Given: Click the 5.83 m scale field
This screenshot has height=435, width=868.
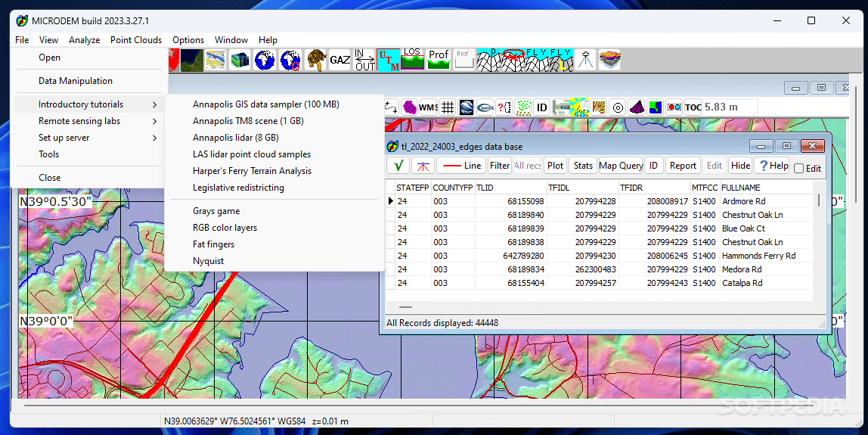Looking at the screenshot, I should pyautogui.click(x=729, y=107).
